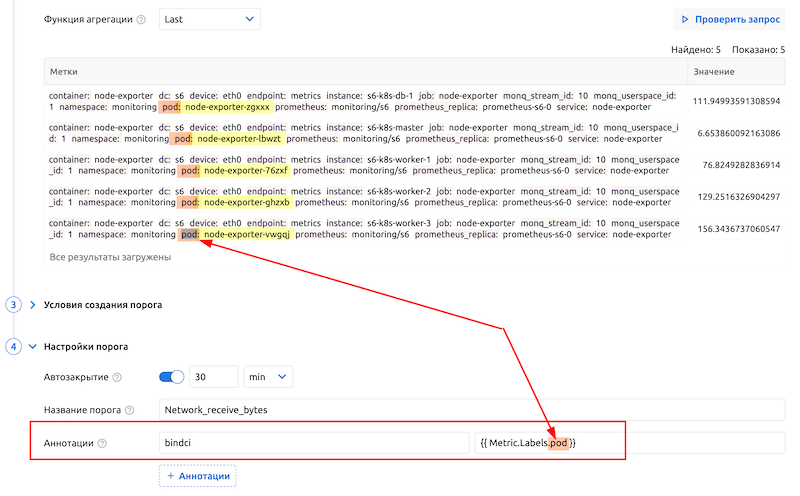Open the min time unit dropdown

[x=267, y=377]
